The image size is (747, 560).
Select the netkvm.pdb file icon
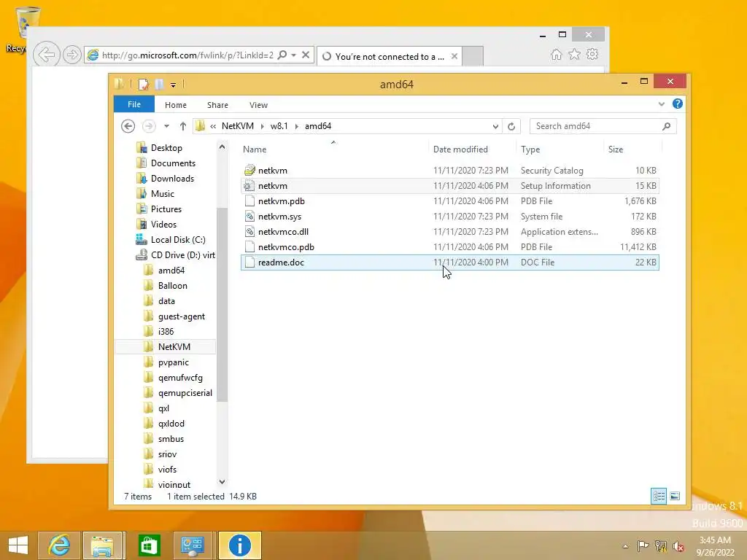(249, 201)
